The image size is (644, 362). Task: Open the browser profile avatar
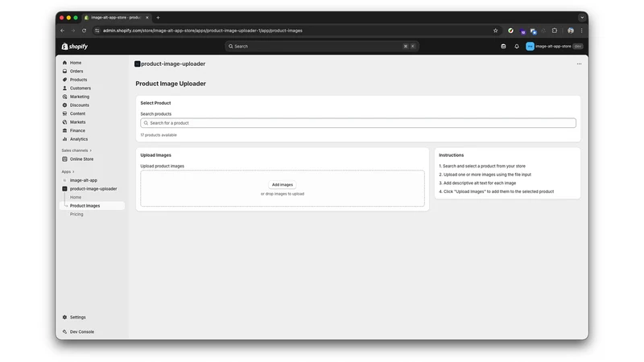(571, 31)
